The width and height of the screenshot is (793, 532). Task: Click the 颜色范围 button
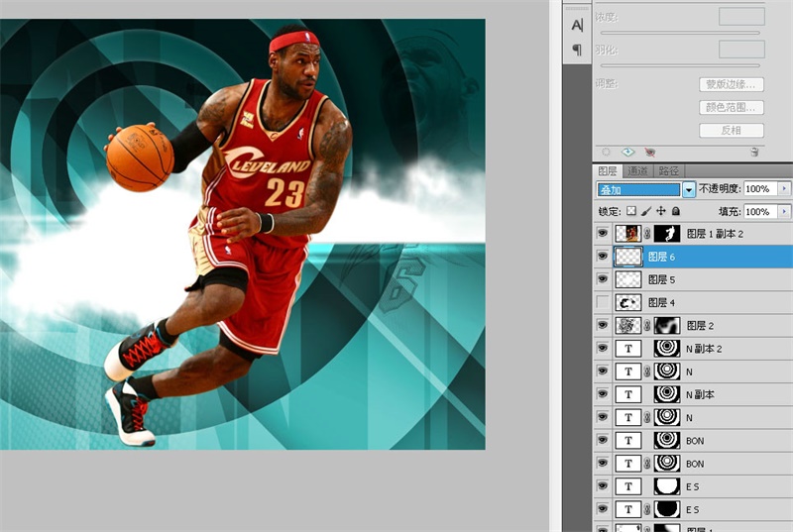tap(732, 107)
